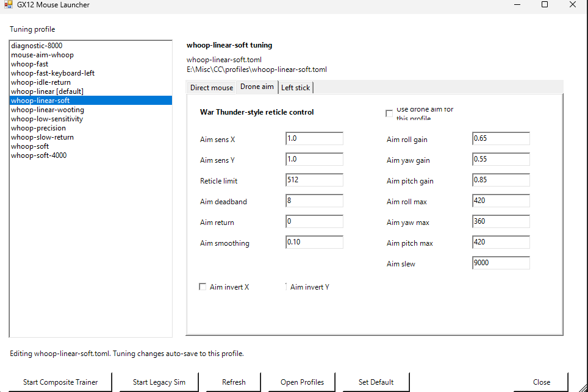Screen dimensions: 588x392
Task: Click the Start Legacy Sim button
Action: (159, 382)
